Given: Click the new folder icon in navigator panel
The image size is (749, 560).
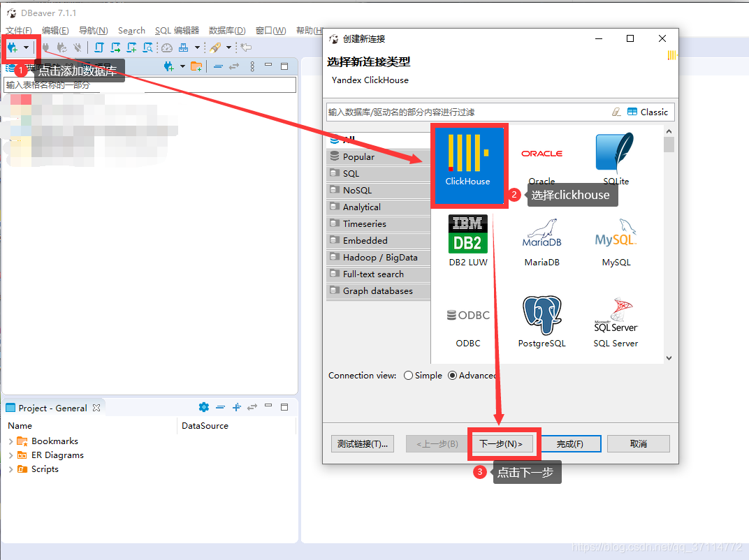Looking at the screenshot, I should (196, 66).
